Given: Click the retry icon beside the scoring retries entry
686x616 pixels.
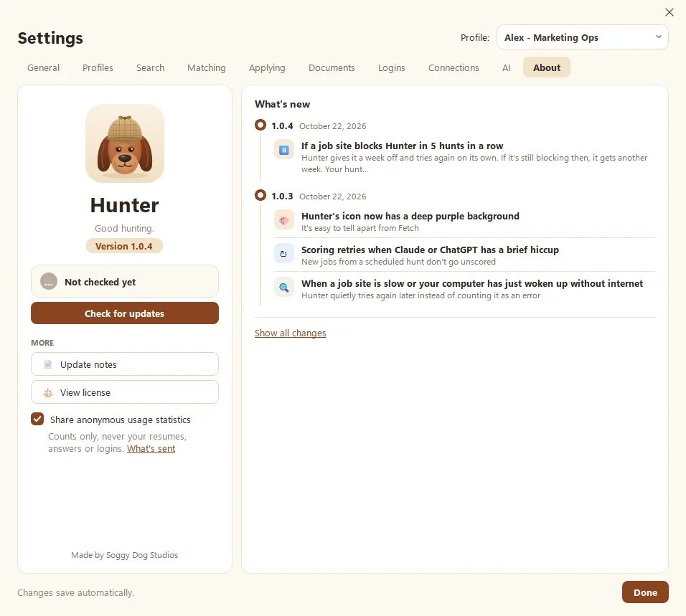Looking at the screenshot, I should tap(284, 254).
